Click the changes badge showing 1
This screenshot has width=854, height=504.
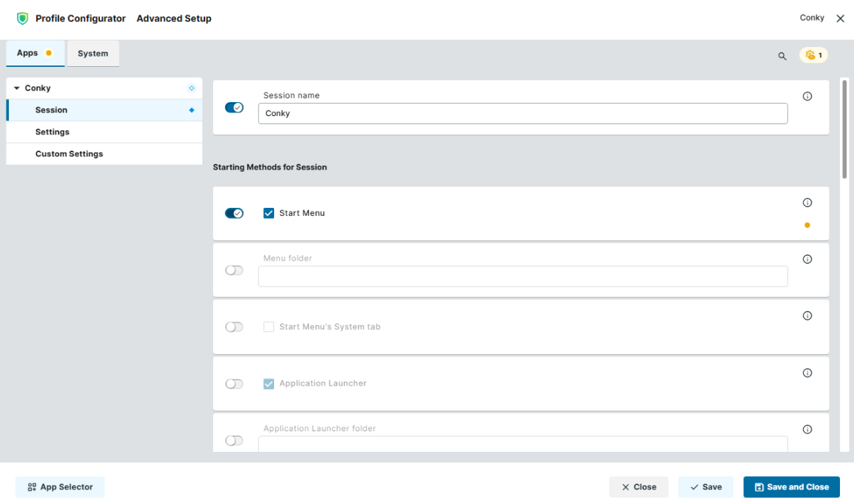[x=813, y=55]
